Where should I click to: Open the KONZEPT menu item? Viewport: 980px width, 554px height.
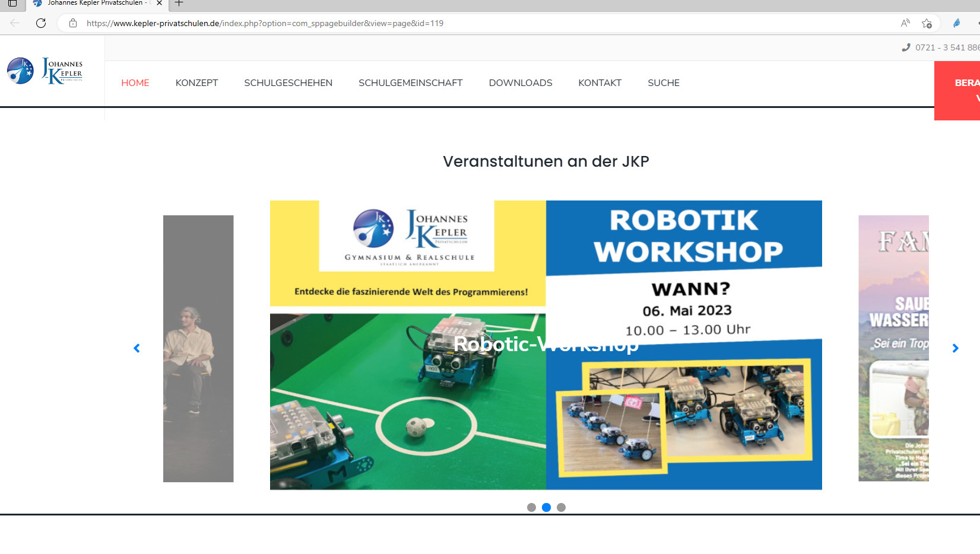click(196, 83)
